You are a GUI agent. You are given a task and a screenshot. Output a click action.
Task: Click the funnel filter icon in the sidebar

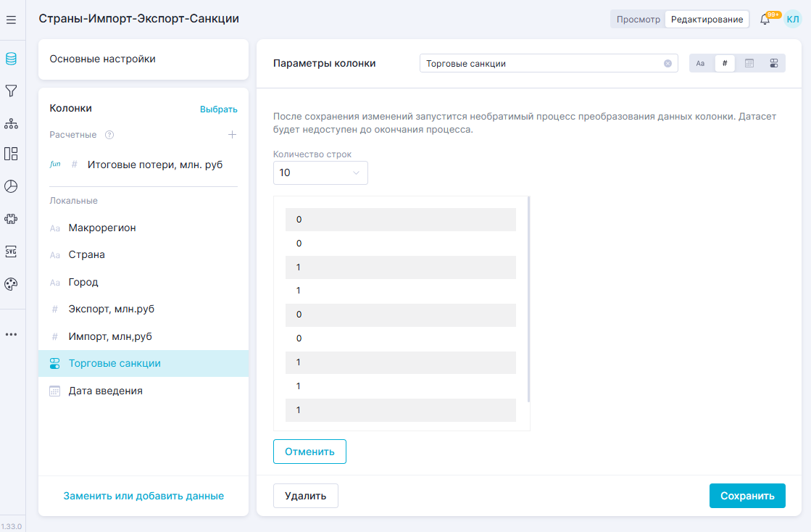(11, 91)
